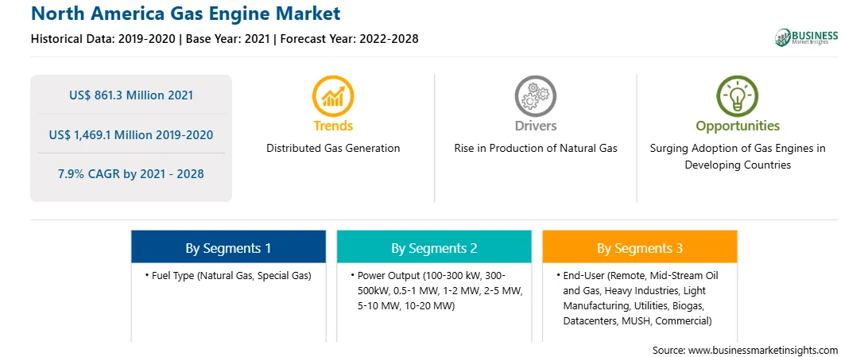Click Surging Adoption of Gas Engines text
868x357 pixels.
(x=738, y=157)
